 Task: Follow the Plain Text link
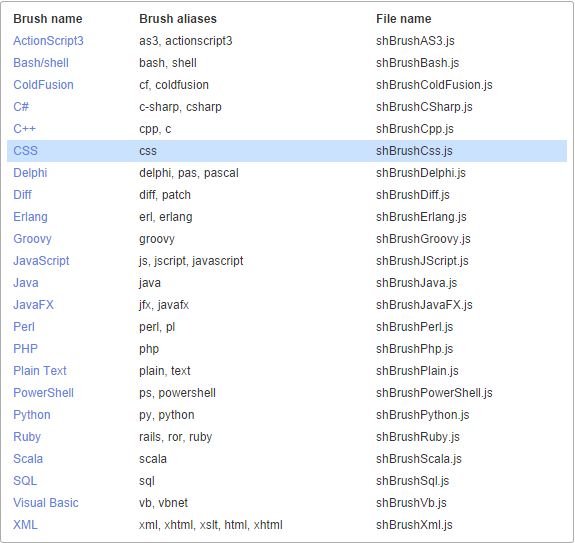[40, 371]
